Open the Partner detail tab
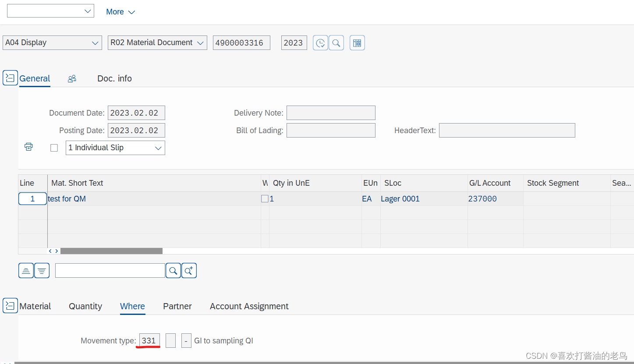Viewport: 634px width, 364px height. (x=177, y=306)
